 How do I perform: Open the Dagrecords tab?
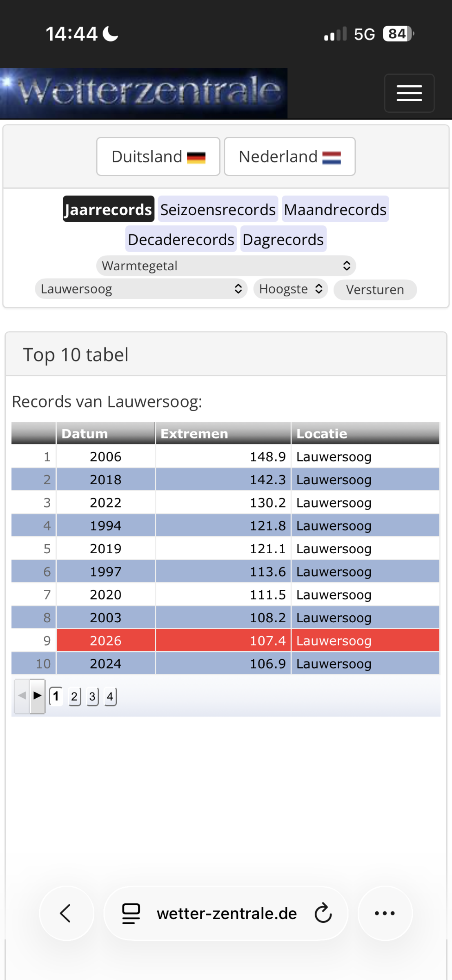(x=283, y=239)
